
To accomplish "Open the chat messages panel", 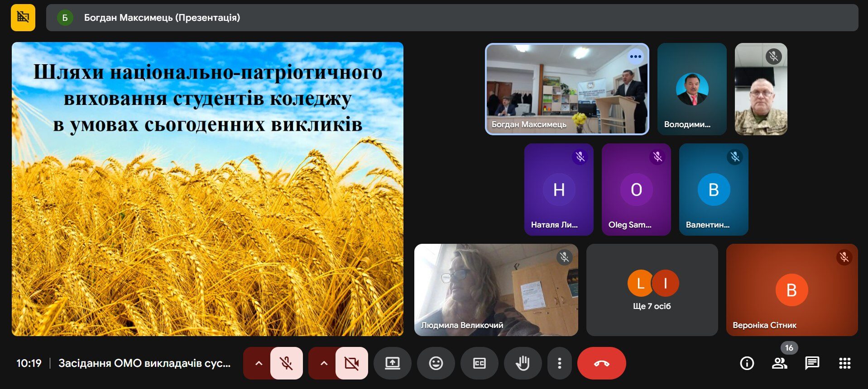I will pyautogui.click(x=812, y=363).
